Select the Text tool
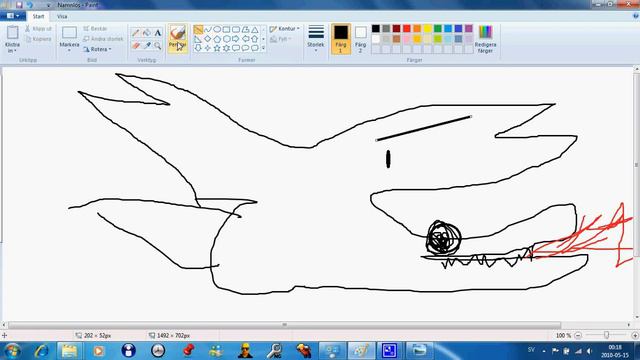Image resolution: width=640 pixels, height=360 pixels. (158, 33)
